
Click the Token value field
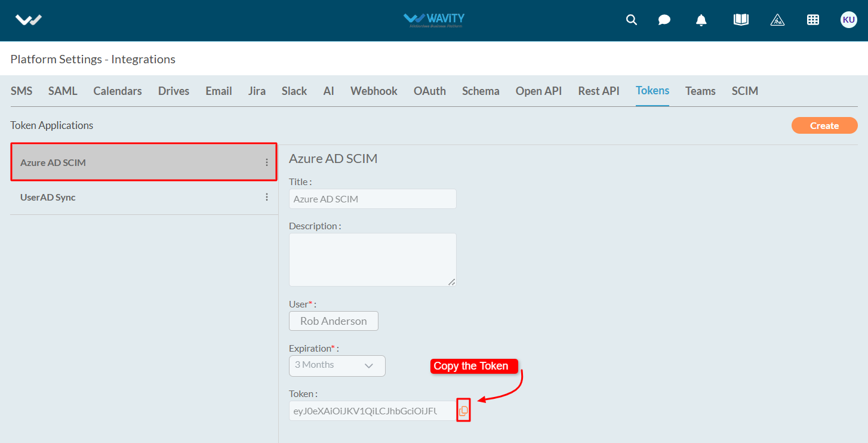[373, 411]
